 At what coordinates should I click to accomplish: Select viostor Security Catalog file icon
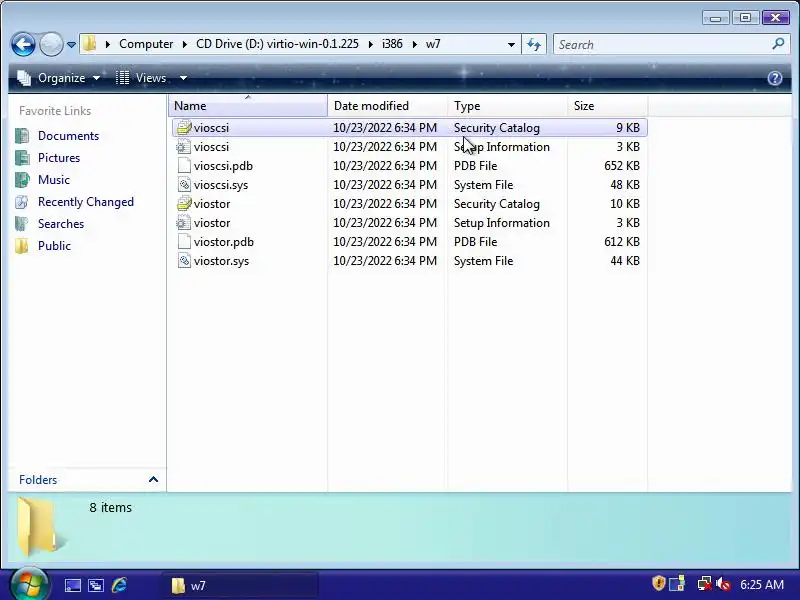click(184, 204)
